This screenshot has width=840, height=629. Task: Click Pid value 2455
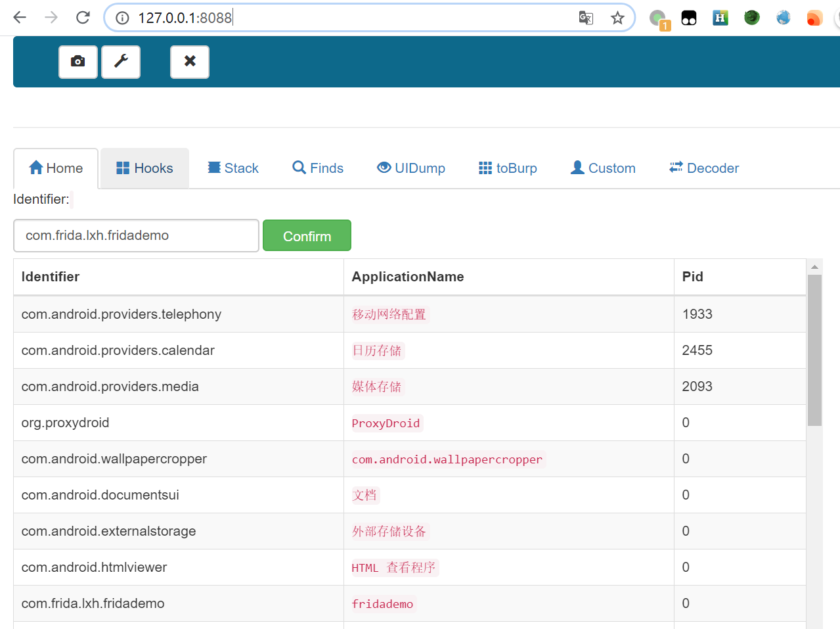click(697, 350)
